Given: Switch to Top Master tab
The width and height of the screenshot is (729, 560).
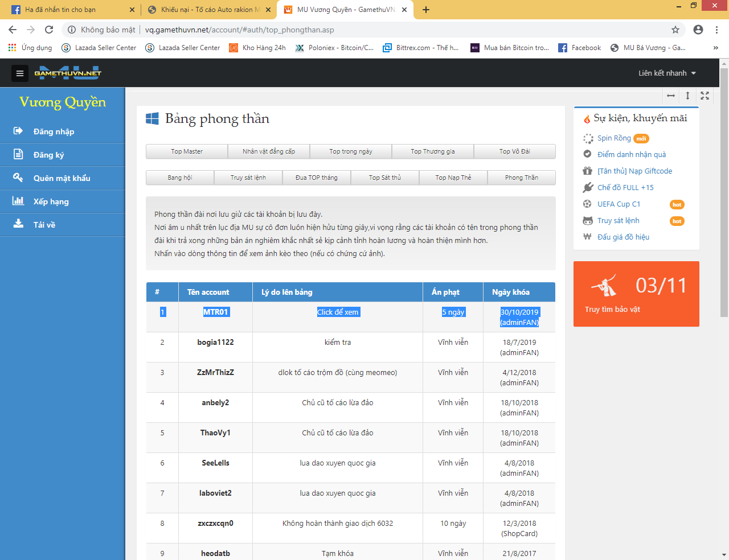Looking at the screenshot, I should [187, 151].
